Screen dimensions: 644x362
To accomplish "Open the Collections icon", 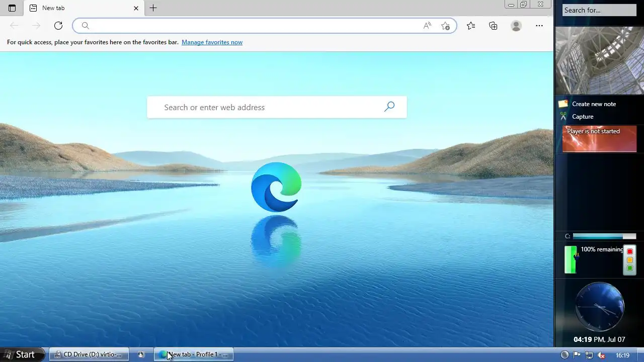I will click(x=493, y=26).
